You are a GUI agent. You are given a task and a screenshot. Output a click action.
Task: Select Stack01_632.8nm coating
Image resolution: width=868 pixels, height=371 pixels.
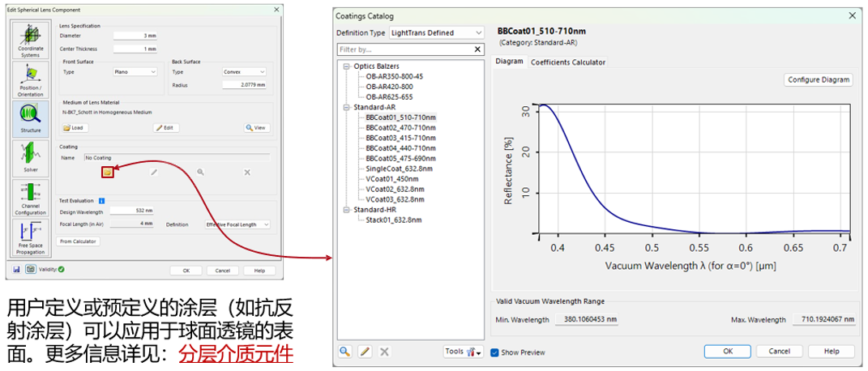pos(394,220)
